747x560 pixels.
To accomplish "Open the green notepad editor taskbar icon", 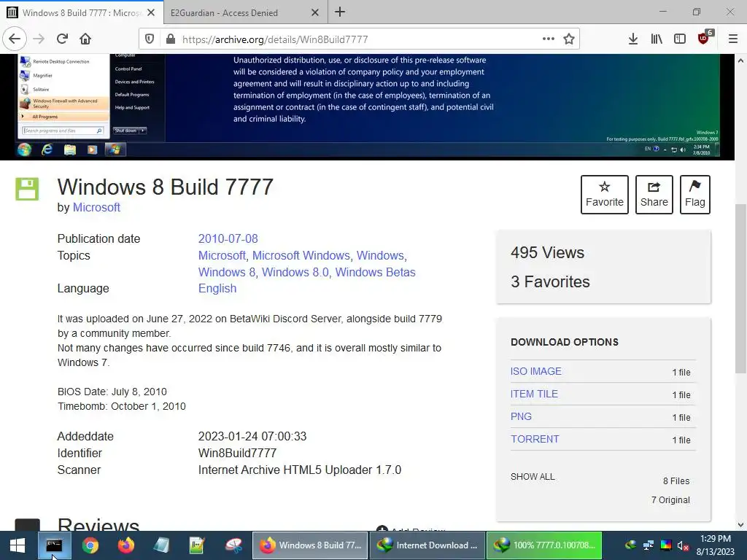I will click(x=197, y=545).
